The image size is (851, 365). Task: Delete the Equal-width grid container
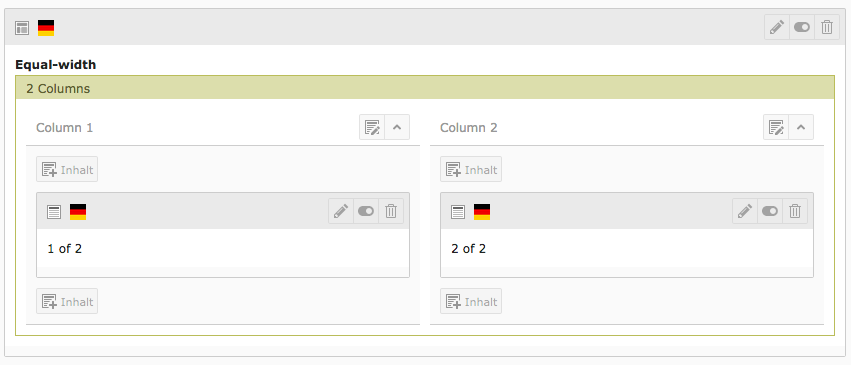tap(827, 27)
